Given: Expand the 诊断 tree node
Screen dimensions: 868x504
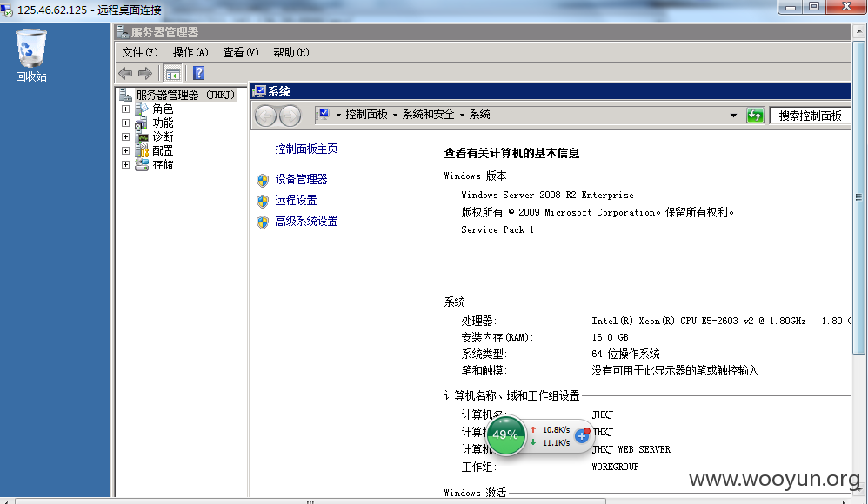Looking at the screenshot, I should (125, 136).
